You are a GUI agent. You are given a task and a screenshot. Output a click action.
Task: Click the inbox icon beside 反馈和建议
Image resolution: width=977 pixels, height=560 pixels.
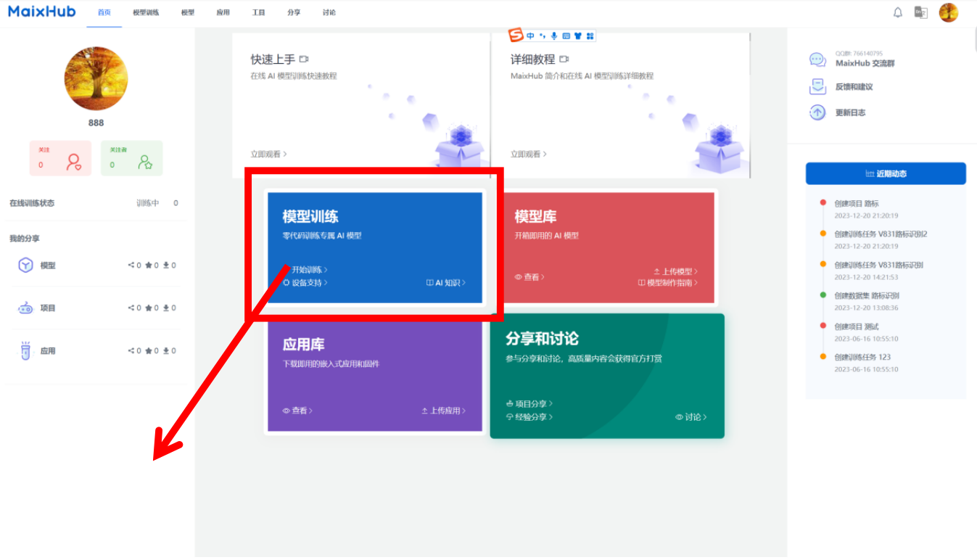[817, 86]
